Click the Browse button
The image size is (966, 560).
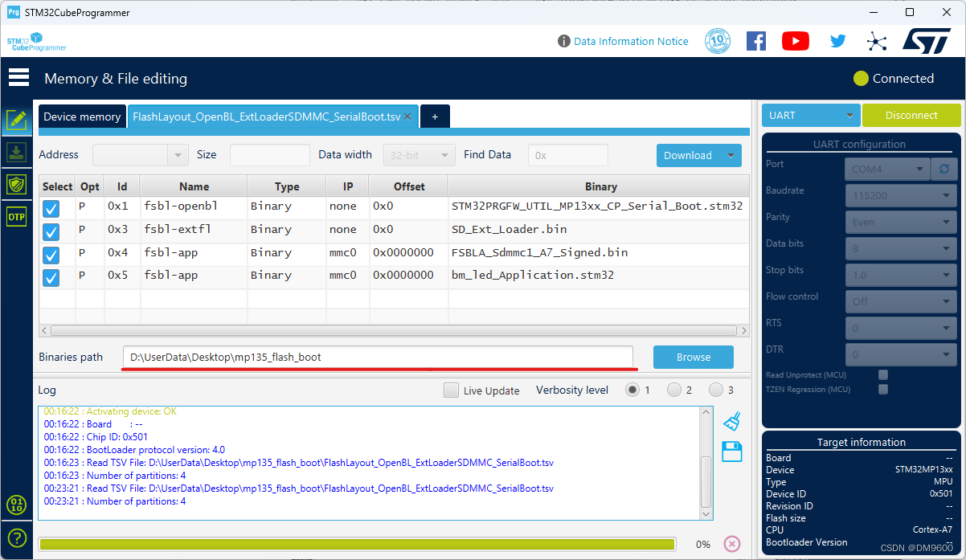click(x=694, y=357)
